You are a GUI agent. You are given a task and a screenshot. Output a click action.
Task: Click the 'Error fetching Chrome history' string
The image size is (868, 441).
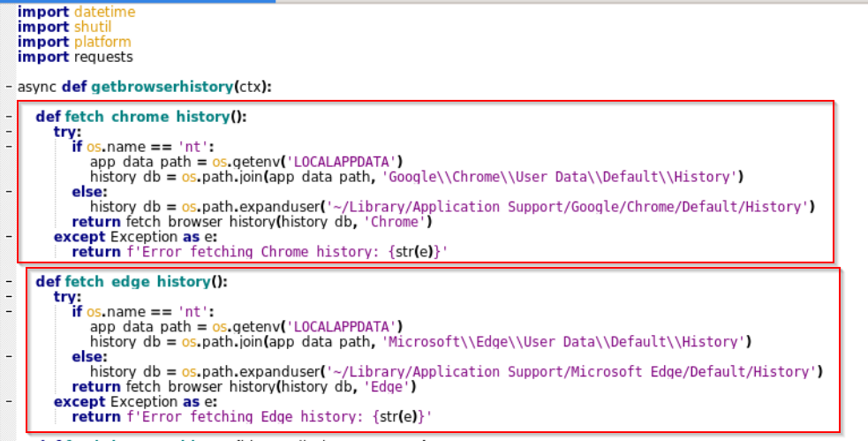point(355,252)
